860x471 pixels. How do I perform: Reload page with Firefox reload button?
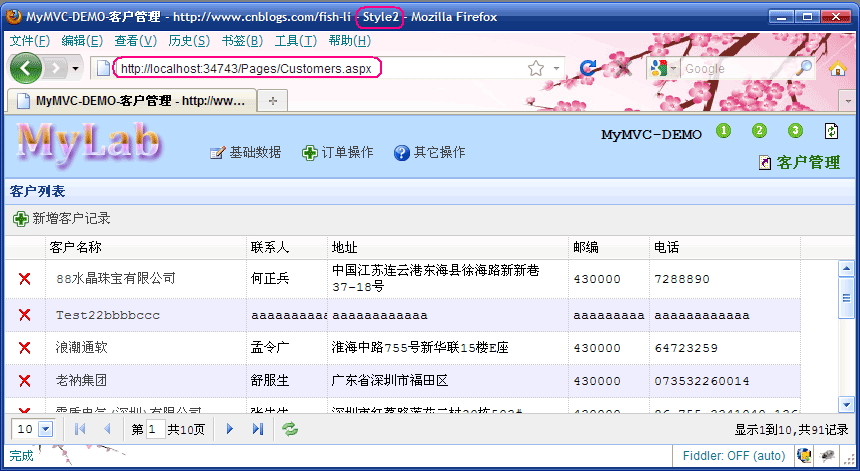[589, 68]
